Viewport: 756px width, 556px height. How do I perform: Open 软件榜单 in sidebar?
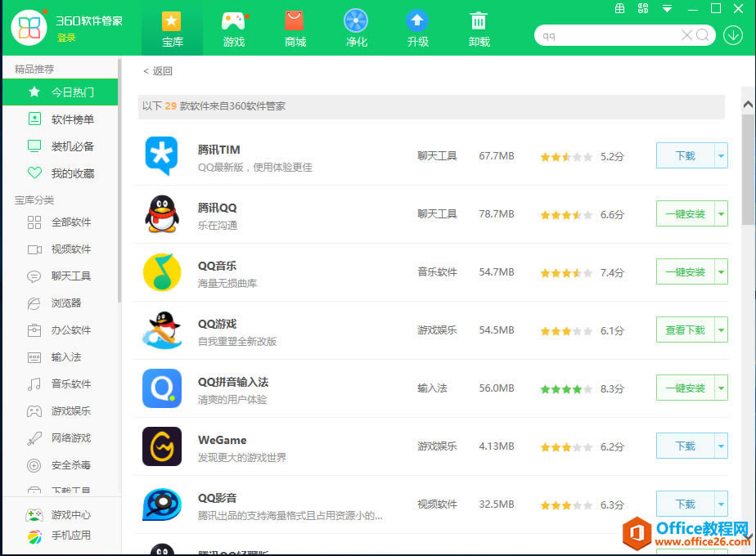[x=61, y=119]
